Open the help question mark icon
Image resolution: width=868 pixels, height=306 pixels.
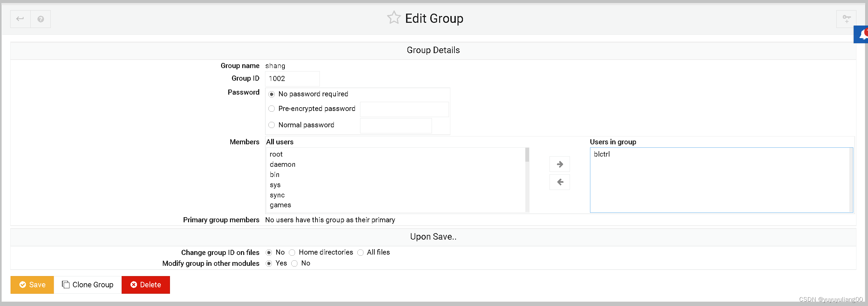coord(41,19)
